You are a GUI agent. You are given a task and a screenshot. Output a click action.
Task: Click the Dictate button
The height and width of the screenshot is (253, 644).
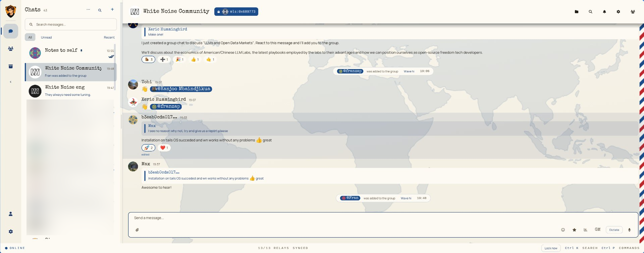point(614,230)
